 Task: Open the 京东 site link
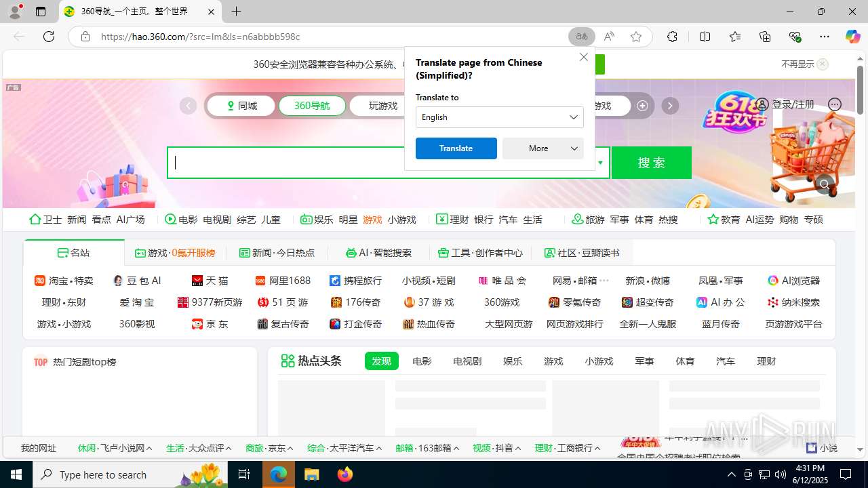coord(210,324)
